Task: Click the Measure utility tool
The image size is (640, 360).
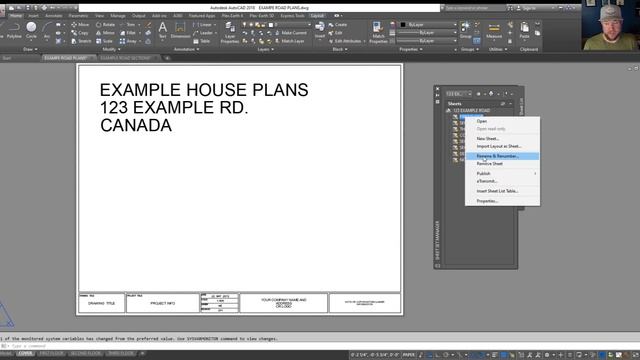Action: tap(494, 31)
